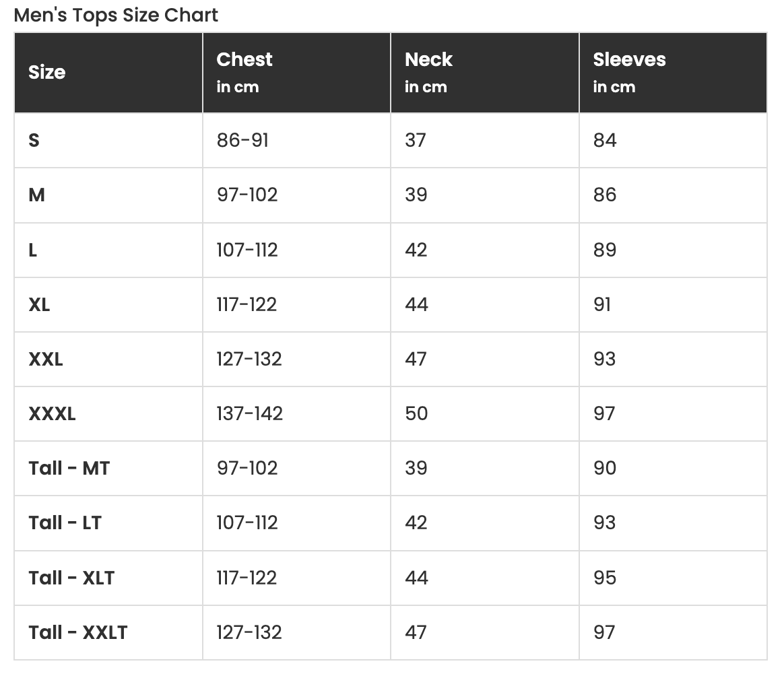Select the Size column header
784x676 pixels.
point(47,73)
